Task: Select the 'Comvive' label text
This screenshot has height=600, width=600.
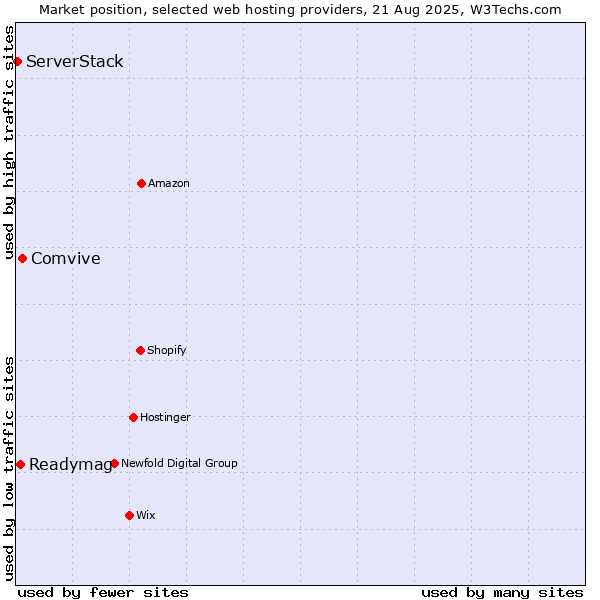Action: 66,259
